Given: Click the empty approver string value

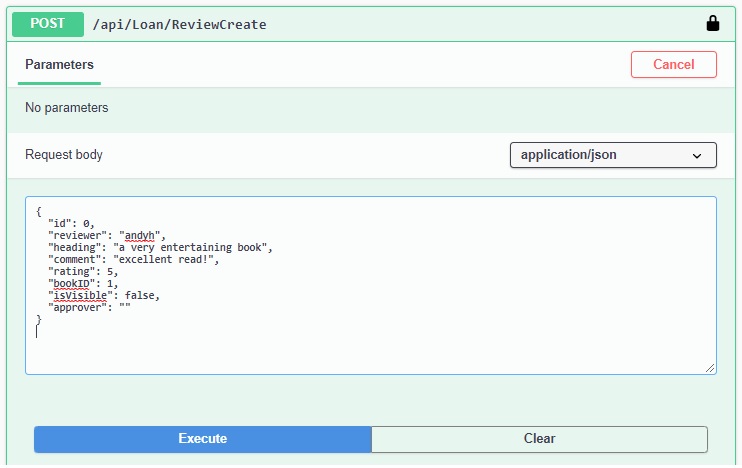Looking at the screenshot, I should 125,307.
